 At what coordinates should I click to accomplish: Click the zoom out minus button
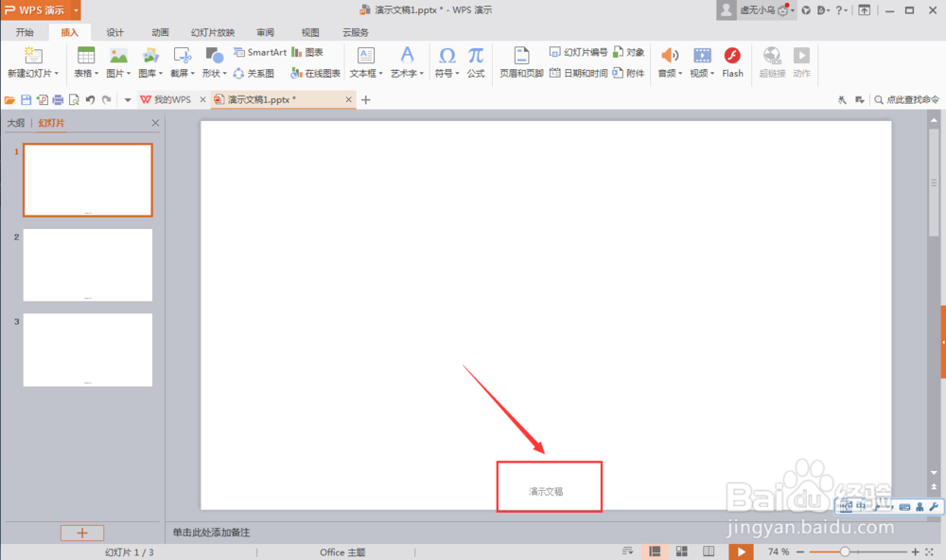coord(800,551)
